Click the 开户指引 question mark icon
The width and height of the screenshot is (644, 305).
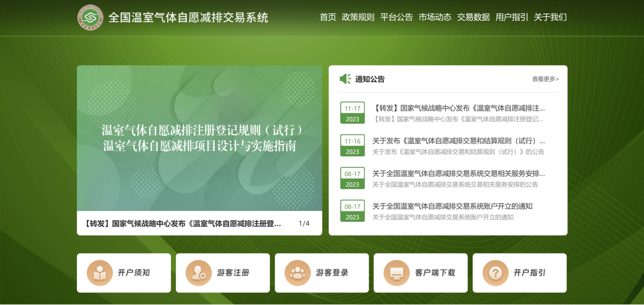coord(495,273)
